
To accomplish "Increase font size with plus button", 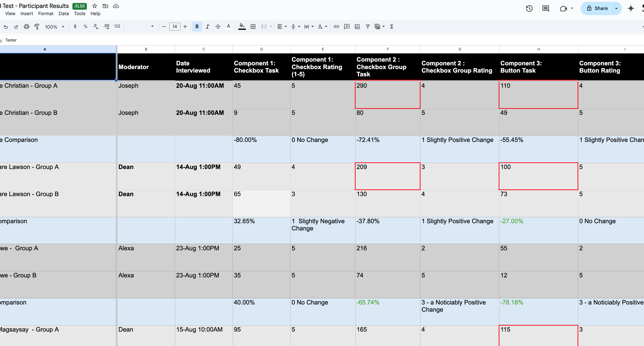I will 185,26.
